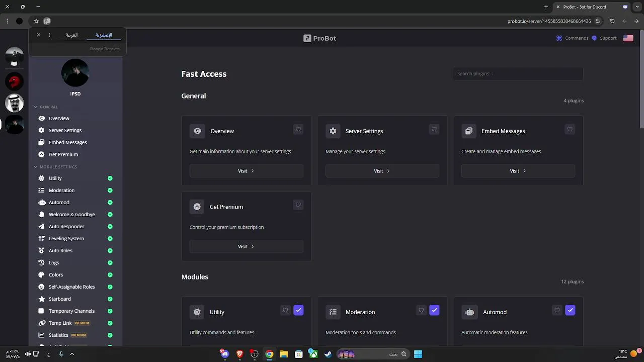Click the Utility module icon in sidebar
This screenshot has width=644, height=362.
[x=42, y=178]
